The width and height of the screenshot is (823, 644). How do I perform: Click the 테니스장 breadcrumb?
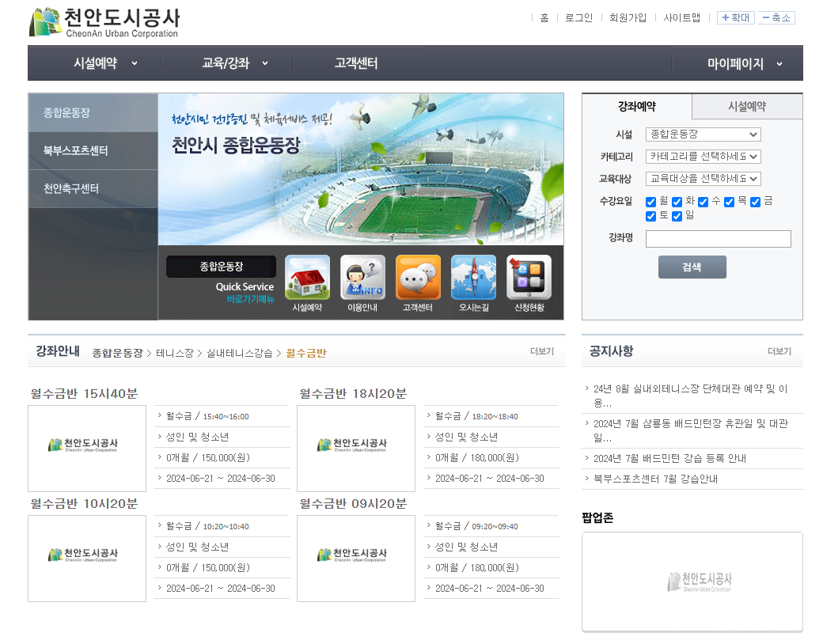point(175,353)
